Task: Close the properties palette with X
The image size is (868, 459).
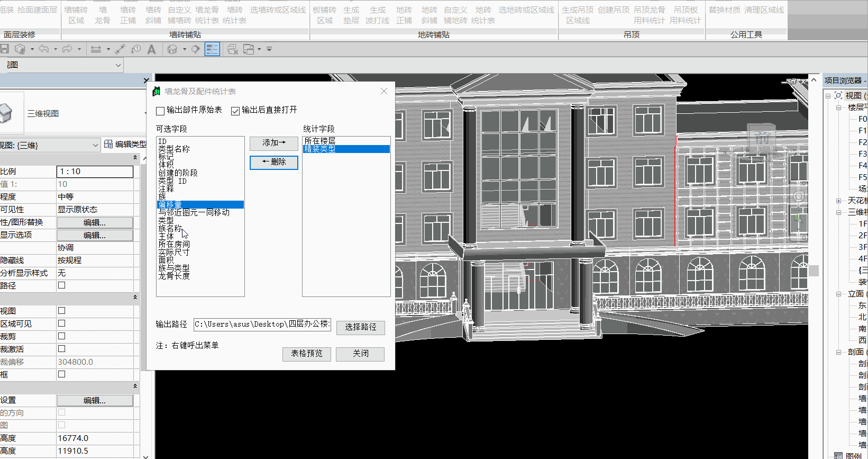Action: pyautogui.click(x=147, y=80)
